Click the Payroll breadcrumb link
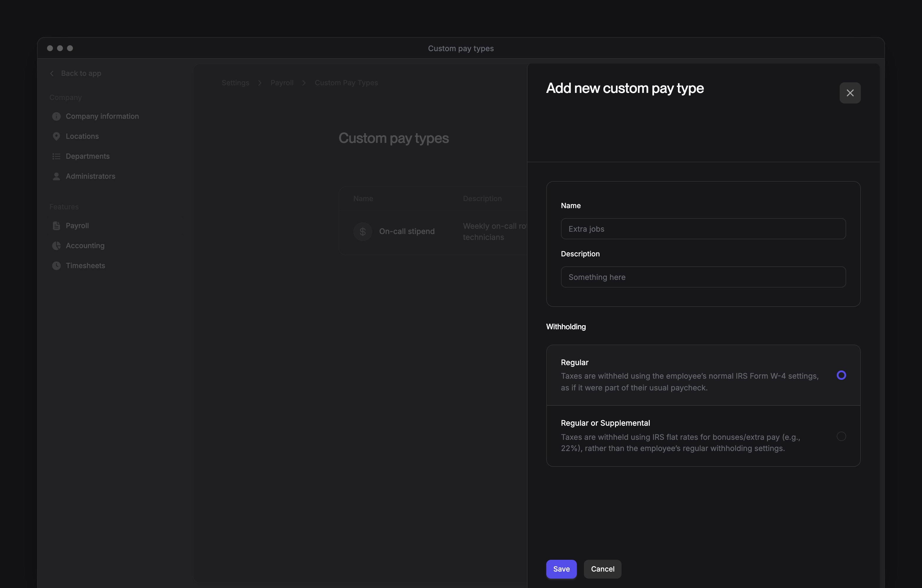Screen dimensions: 922x588 [282, 83]
